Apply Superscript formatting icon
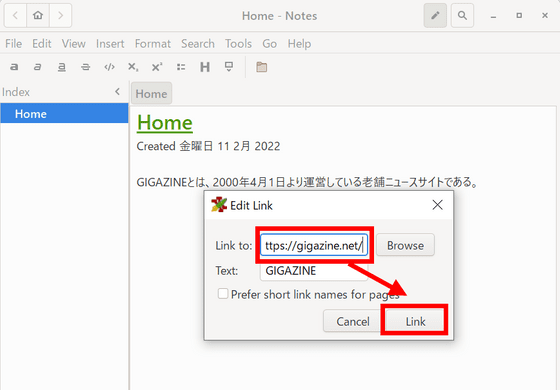 click(157, 67)
